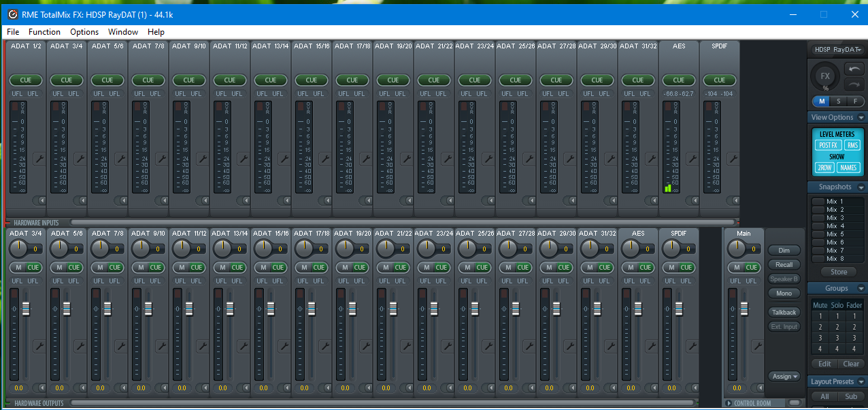Open settings wrench on output ADAT 15/16
Screen dimensions: 868x410
point(284,346)
